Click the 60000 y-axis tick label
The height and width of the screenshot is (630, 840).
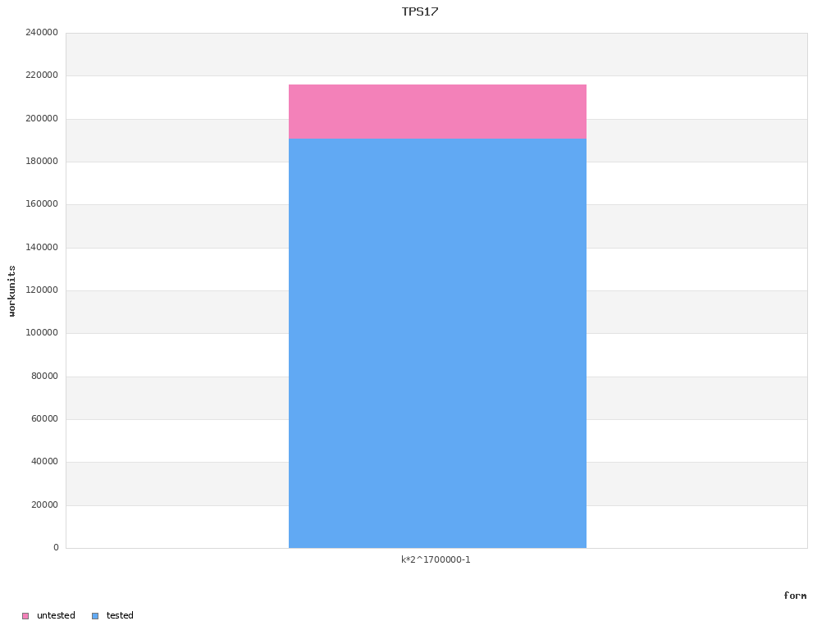44,419
